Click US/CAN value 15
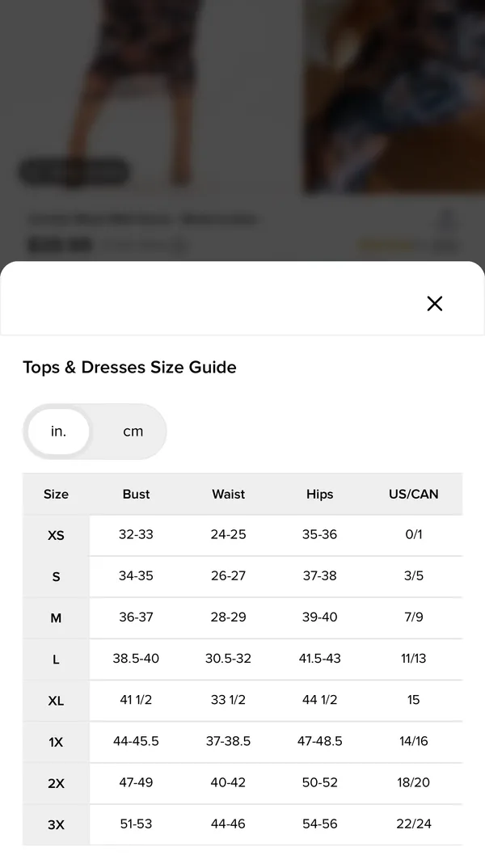 pyautogui.click(x=414, y=700)
